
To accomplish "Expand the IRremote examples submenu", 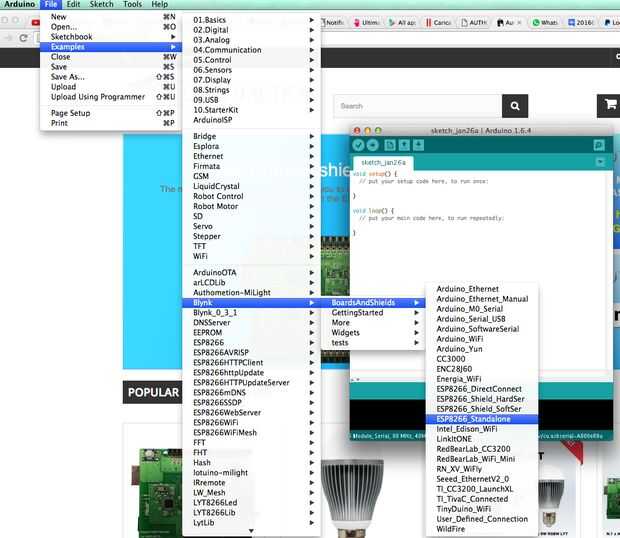I will coord(251,483).
